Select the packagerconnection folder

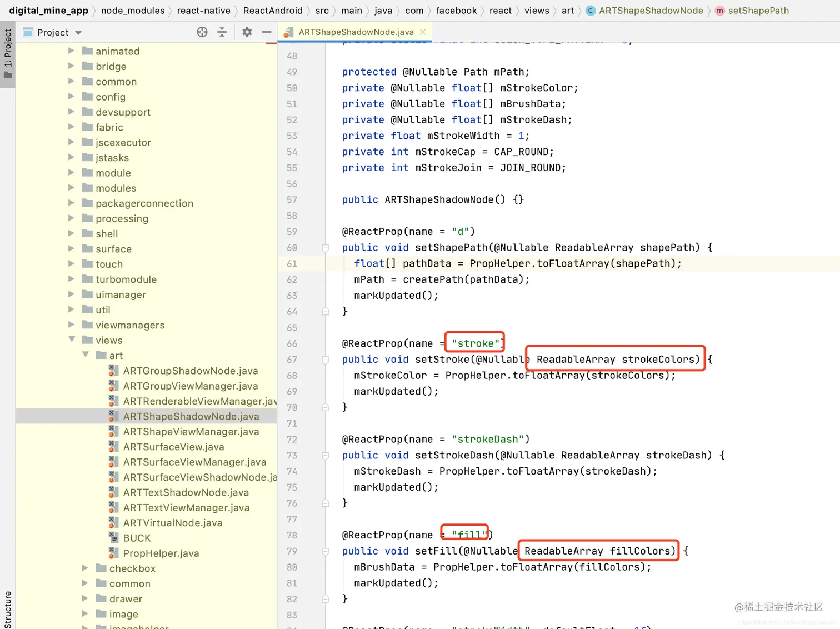(144, 203)
